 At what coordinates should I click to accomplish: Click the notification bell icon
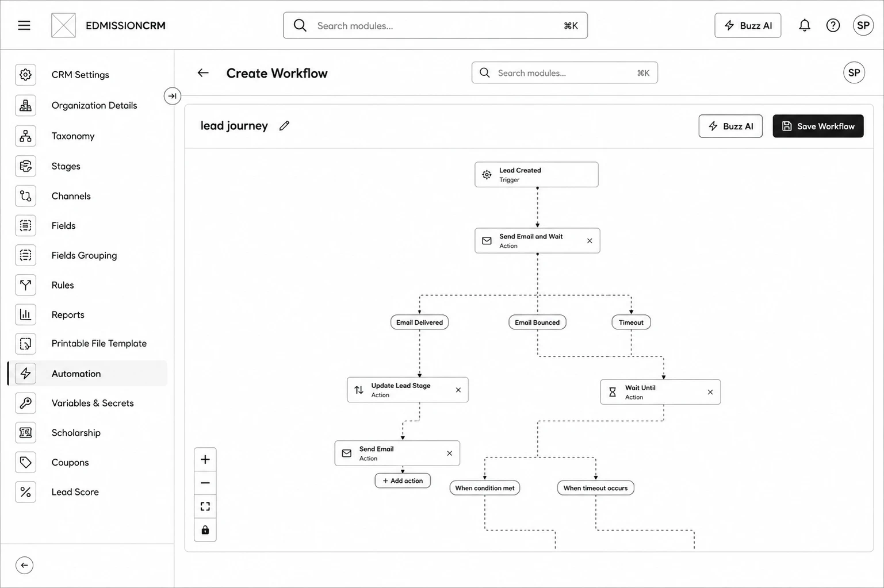pyautogui.click(x=805, y=25)
